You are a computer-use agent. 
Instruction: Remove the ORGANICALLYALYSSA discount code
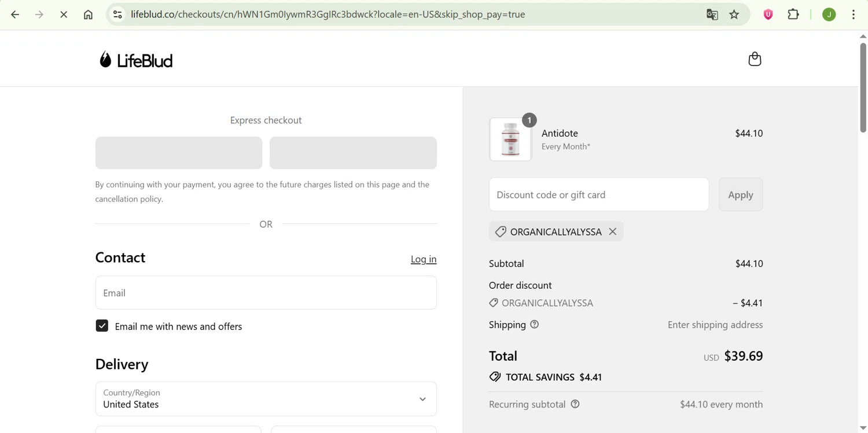pyautogui.click(x=613, y=232)
